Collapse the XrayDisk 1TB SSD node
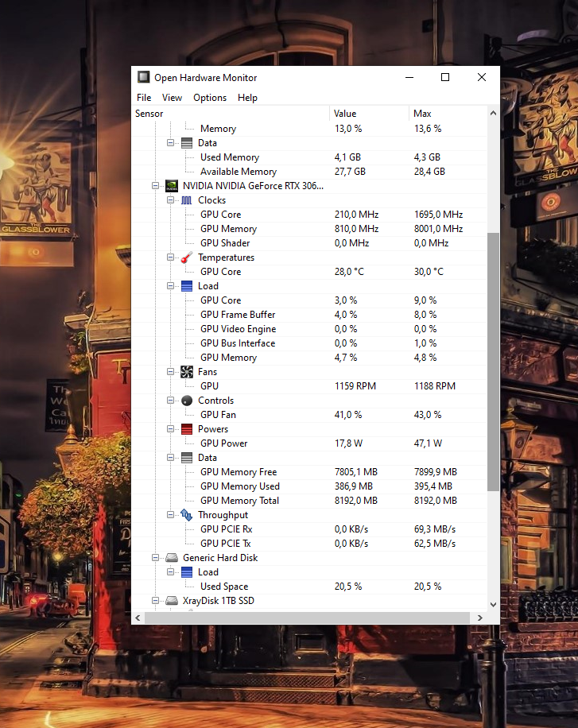 (155, 601)
